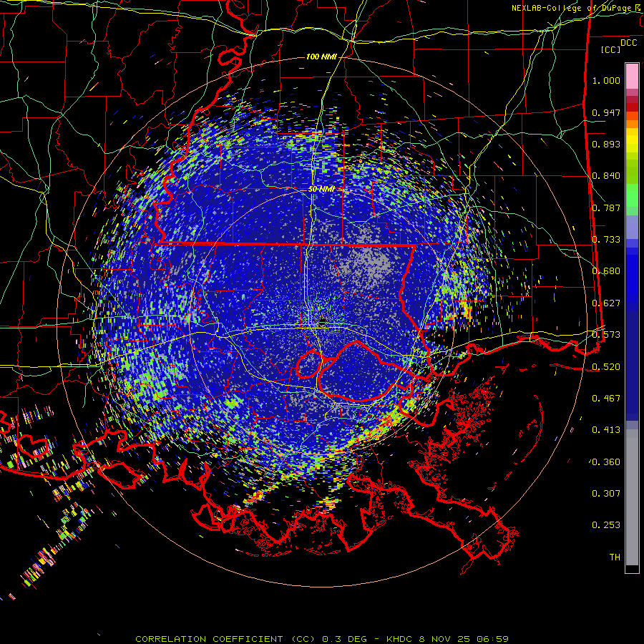The width and height of the screenshot is (644, 644).
Task: Click the 50 NMI range ring label
Action: pyautogui.click(x=321, y=190)
